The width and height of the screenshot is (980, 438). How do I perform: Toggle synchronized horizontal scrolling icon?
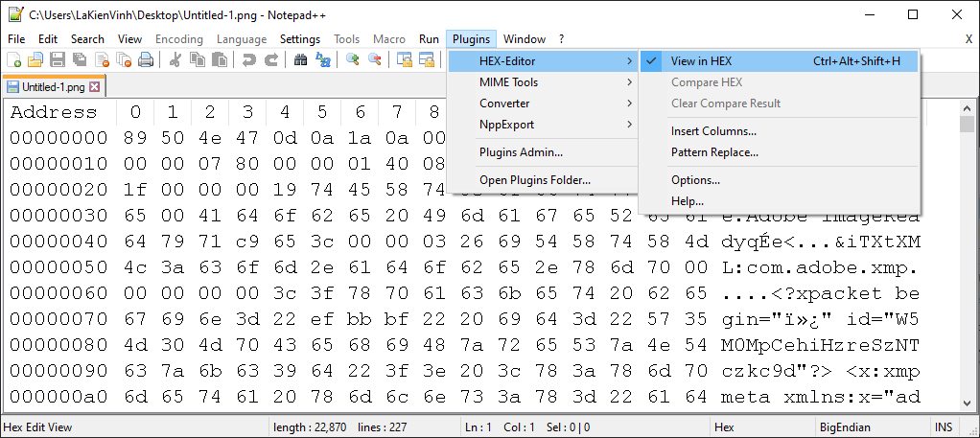coord(427,60)
